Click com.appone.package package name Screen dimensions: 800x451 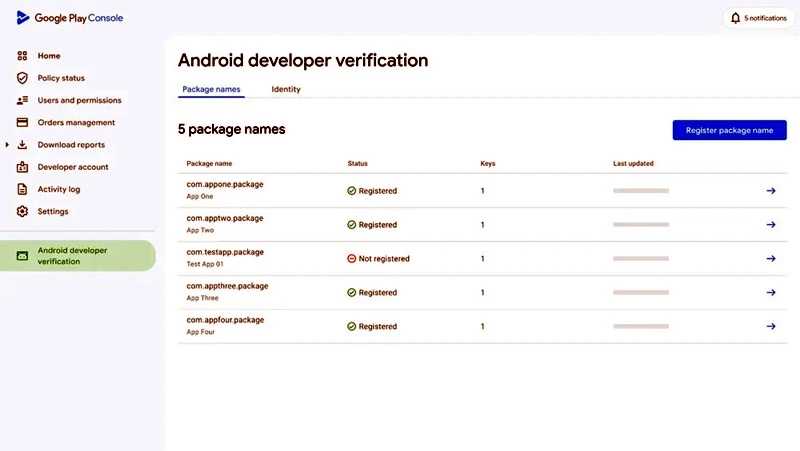click(x=225, y=184)
